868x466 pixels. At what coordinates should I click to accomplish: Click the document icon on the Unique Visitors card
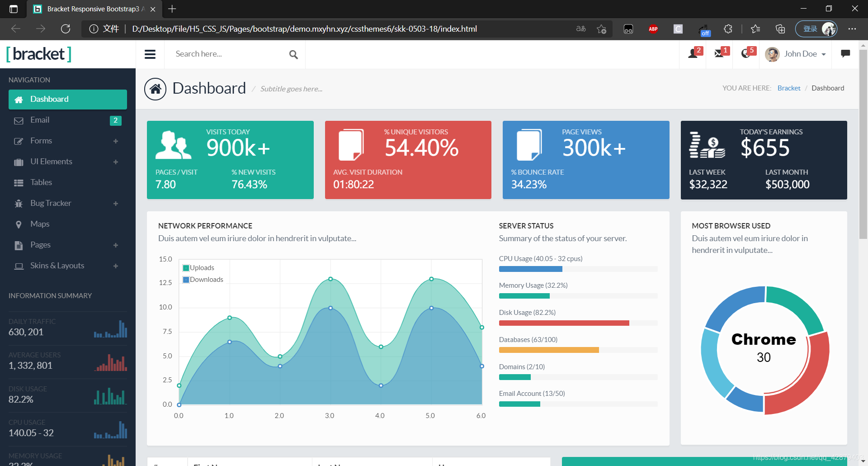click(351, 145)
